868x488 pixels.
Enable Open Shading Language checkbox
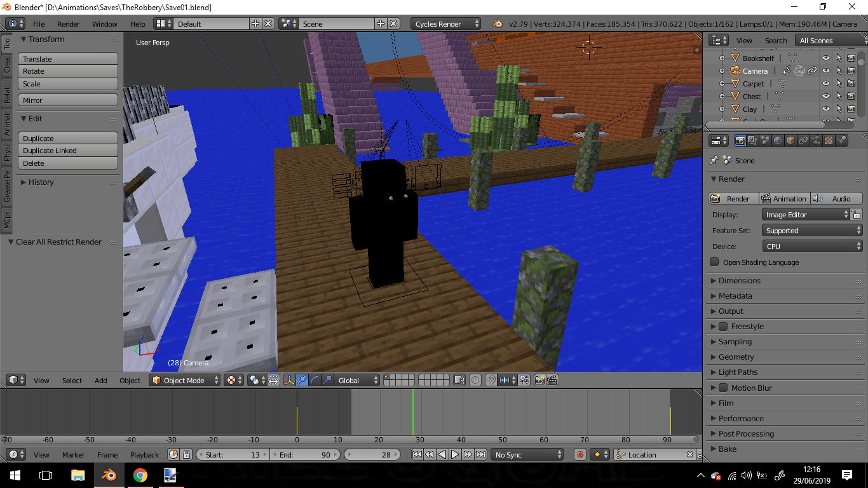(x=715, y=262)
